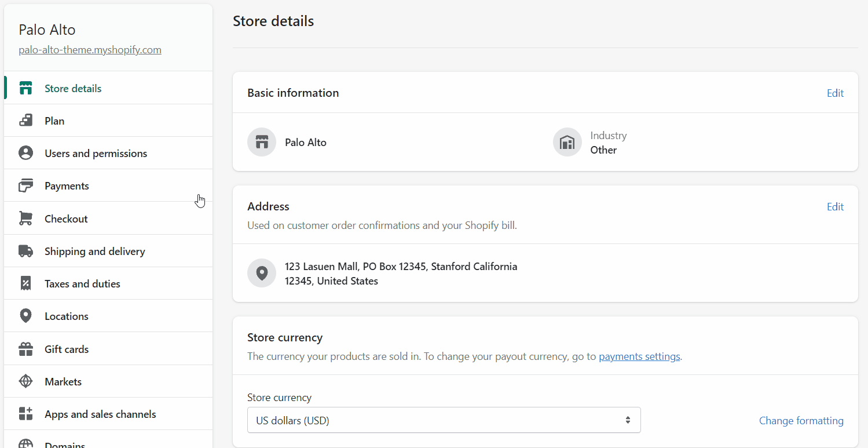Screen dimensions: 868x448
Task: Click the Store details storefront icon in sidebar
Action: click(25, 89)
